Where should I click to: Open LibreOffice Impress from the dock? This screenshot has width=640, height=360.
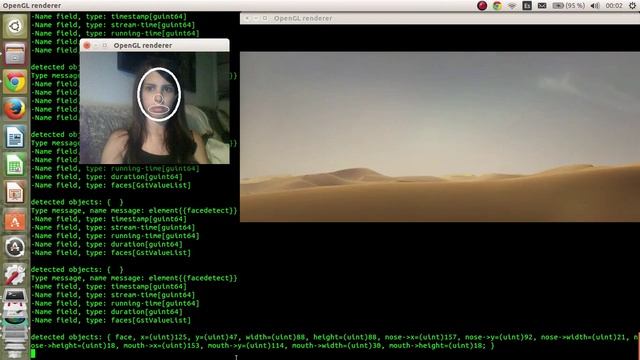[15, 192]
